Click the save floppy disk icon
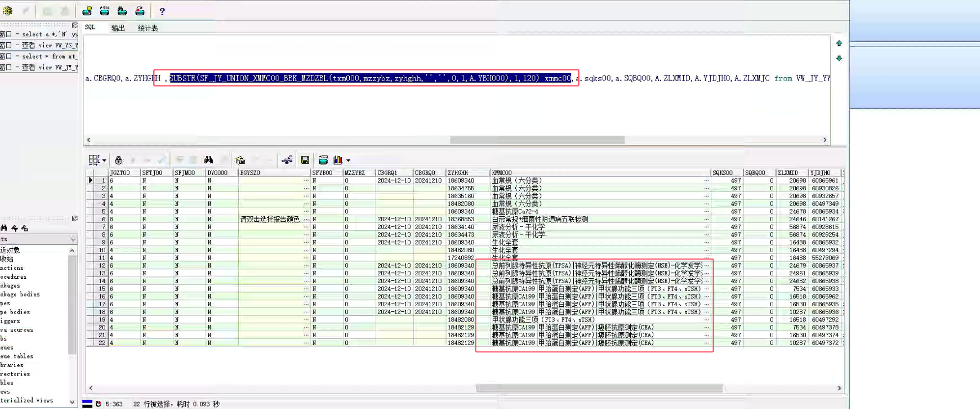Image resolution: width=980 pixels, height=409 pixels. coord(305,160)
